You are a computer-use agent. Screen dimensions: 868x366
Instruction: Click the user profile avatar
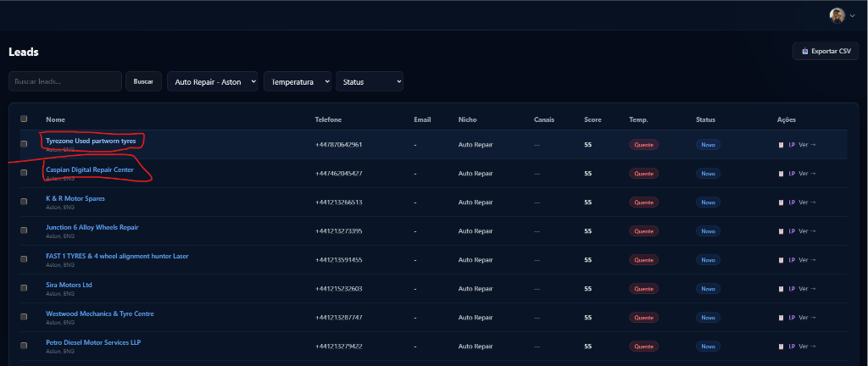(837, 15)
